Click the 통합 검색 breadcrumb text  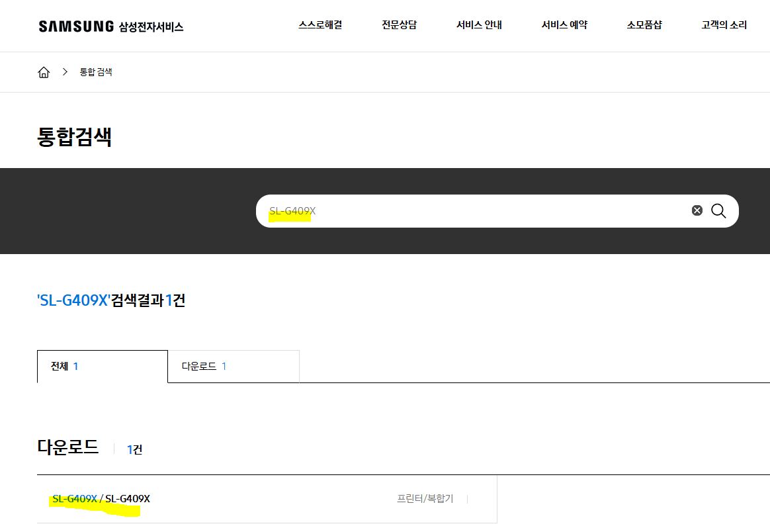pos(96,72)
